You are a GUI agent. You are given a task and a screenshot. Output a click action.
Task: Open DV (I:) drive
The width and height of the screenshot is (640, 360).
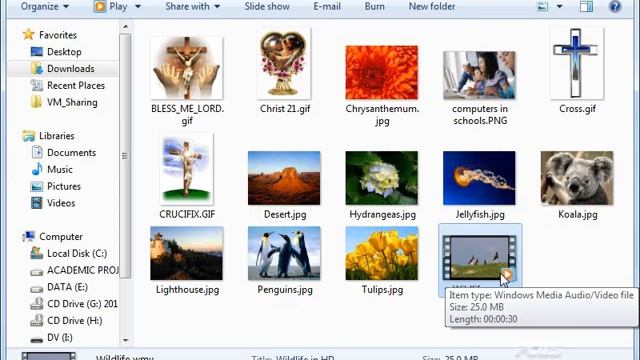pyautogui.click(x=60, y=338)
